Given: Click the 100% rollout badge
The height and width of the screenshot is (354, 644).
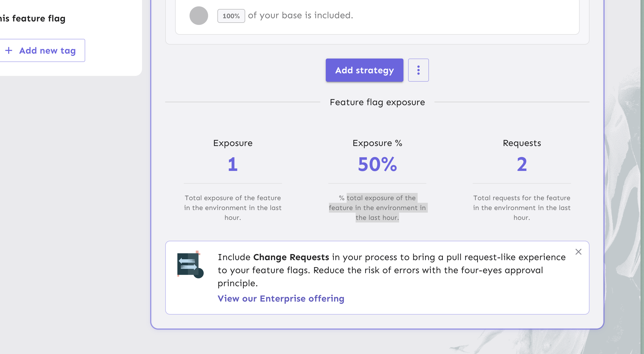Looking at the screenshot, I should pos(231,16).
